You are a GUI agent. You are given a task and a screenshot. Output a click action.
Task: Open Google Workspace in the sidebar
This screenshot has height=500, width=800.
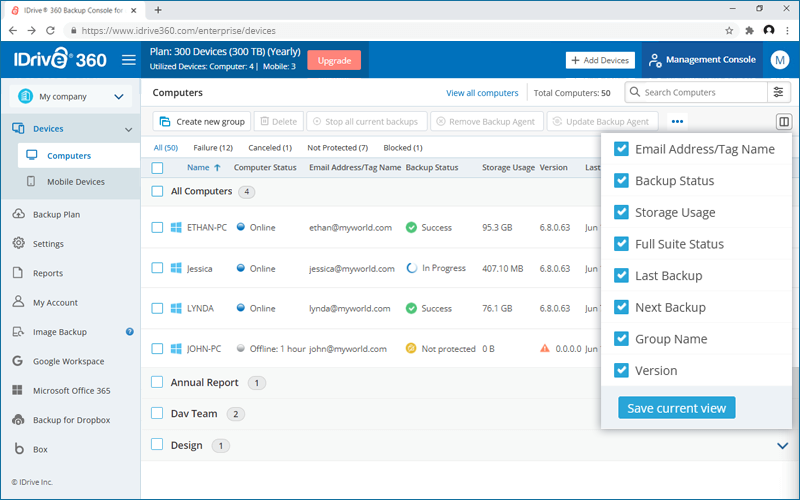pyautogui.click(x=70, y=361)
